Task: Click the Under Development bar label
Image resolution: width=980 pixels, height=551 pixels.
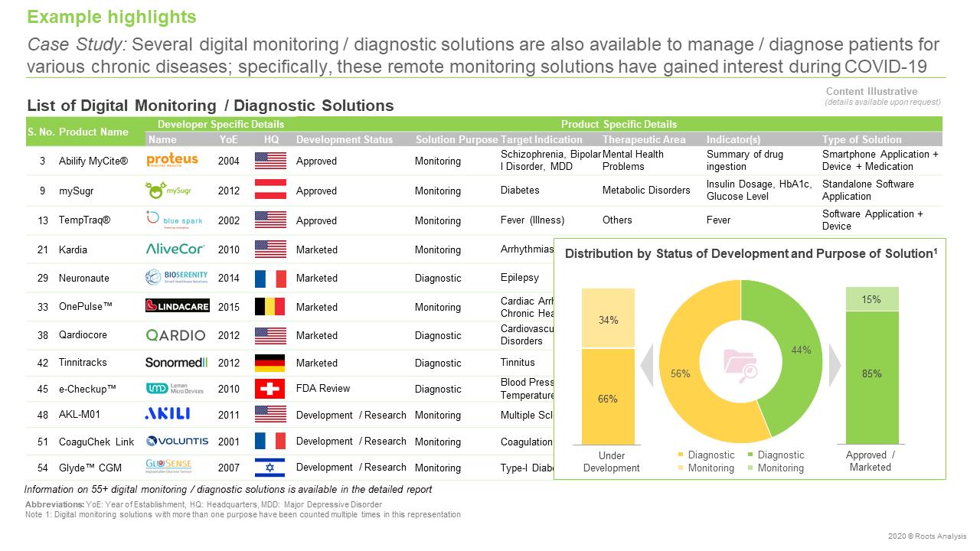Action: pyautogui.click(x=611, y=461)
